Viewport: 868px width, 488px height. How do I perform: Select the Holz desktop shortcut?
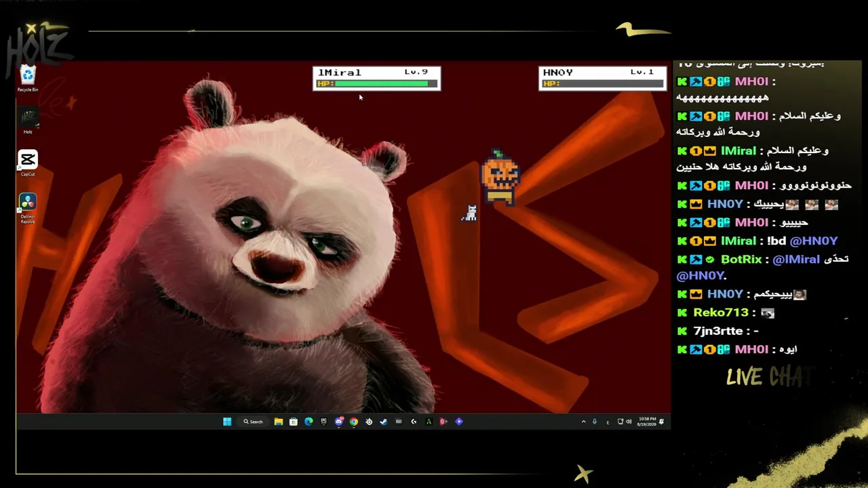pos(28,121)
